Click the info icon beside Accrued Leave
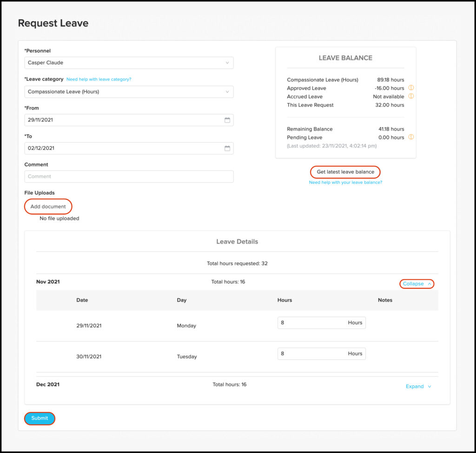The height and width of the screenshot is (453, 476). (411, 96)
